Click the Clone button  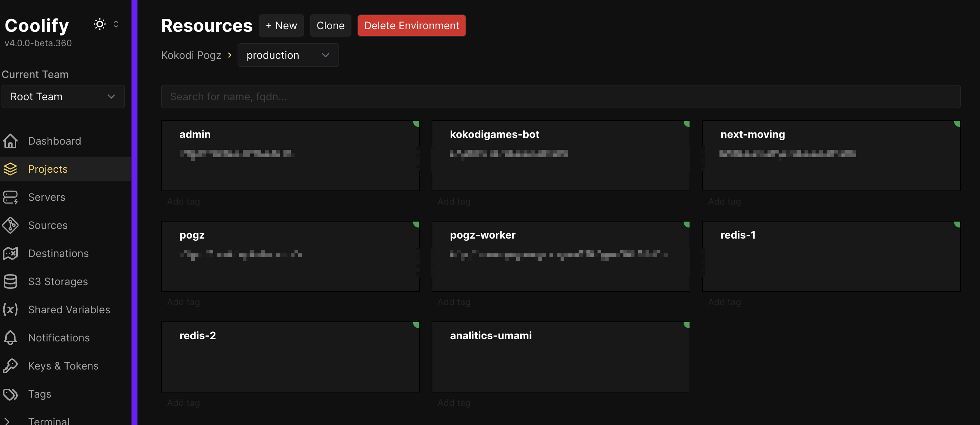click(330, 26)
